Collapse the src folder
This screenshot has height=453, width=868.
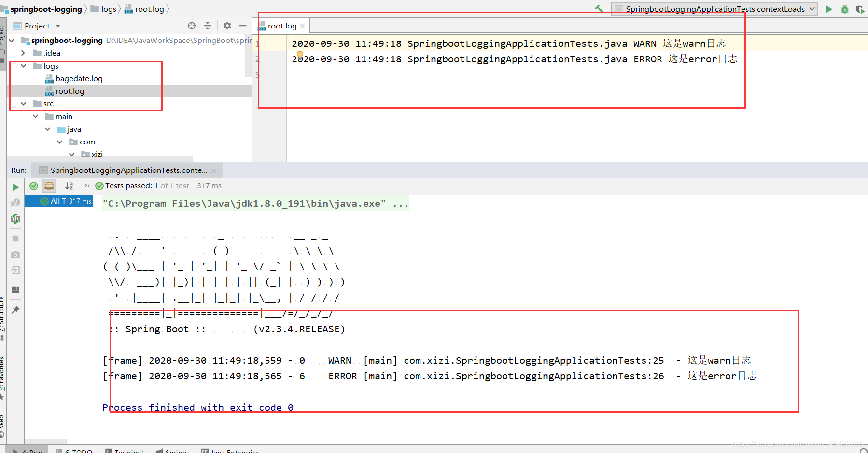(x=23, y=104)
